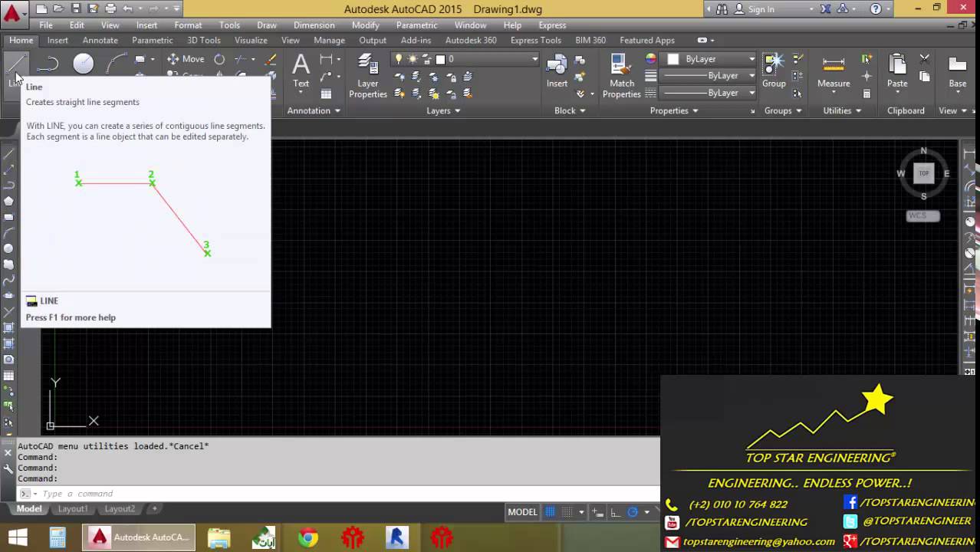Click the Group tool
The height and width of the screenshot is (552, 980).
774,71
